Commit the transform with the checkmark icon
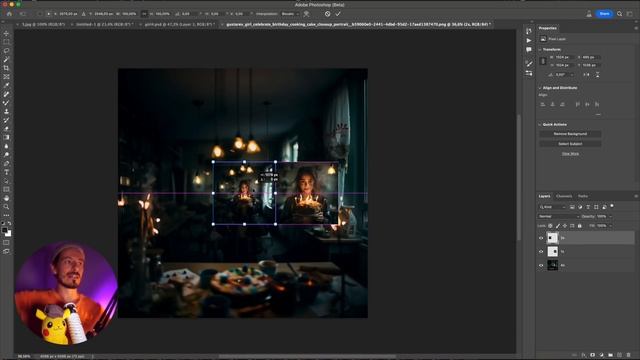Screen dimensions: 640x360 click(x=338, y=14)
